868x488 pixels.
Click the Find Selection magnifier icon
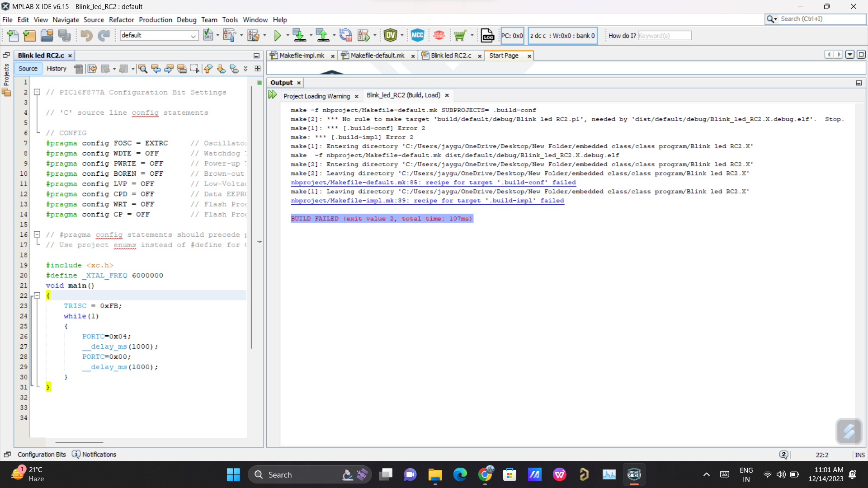143,69
